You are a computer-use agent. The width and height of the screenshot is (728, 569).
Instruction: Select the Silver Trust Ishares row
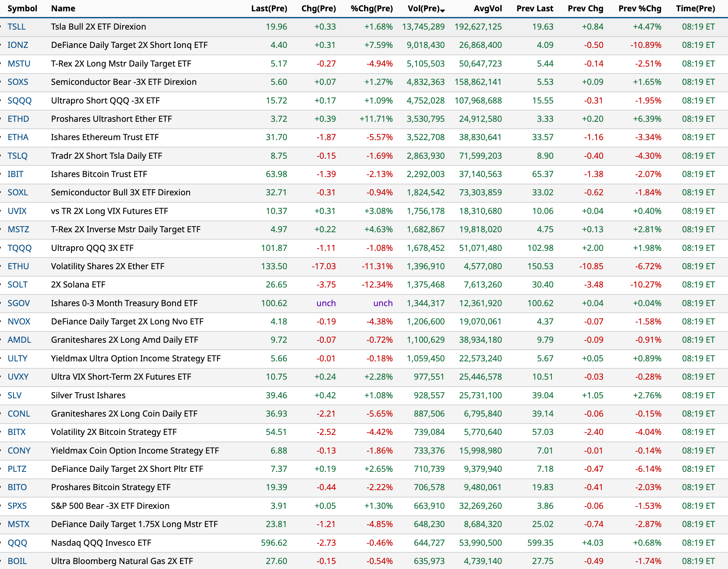[88, 395]
